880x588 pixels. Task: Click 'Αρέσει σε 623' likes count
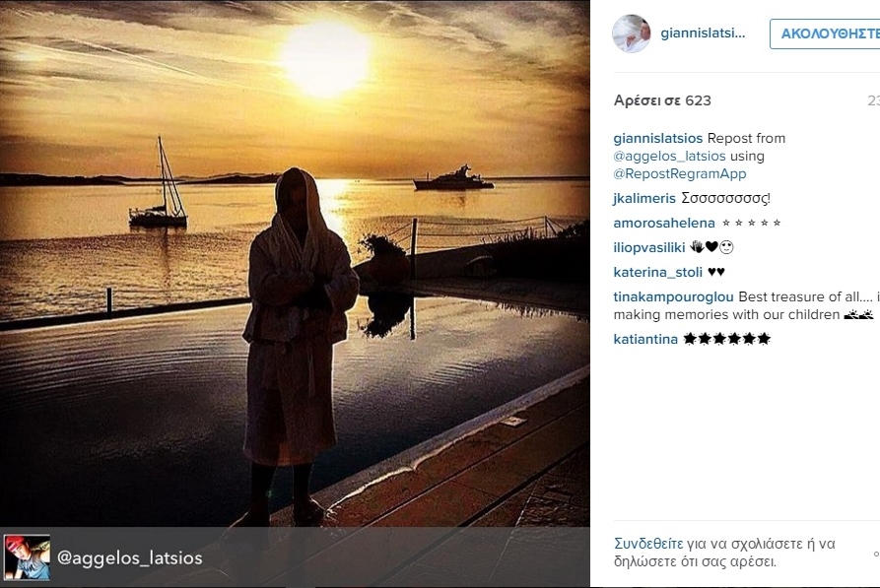coord(662,100)
